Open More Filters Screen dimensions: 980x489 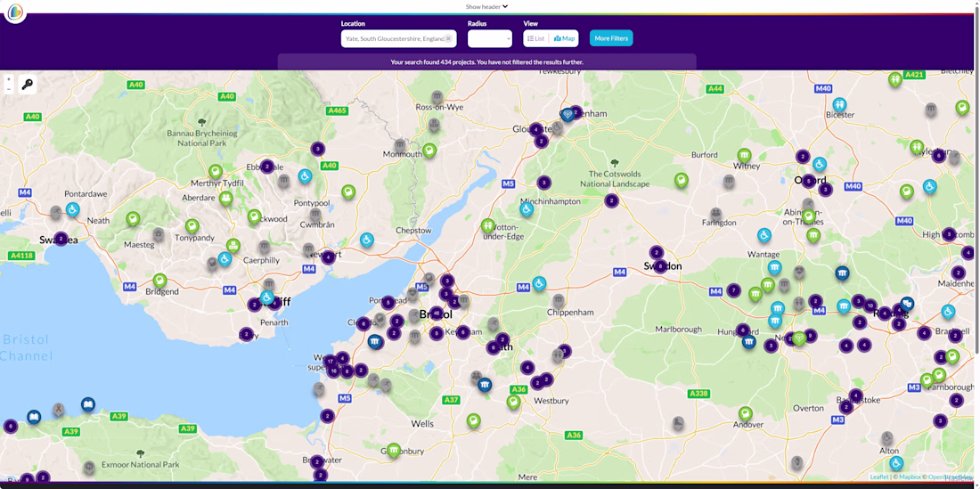pos(611,38)
